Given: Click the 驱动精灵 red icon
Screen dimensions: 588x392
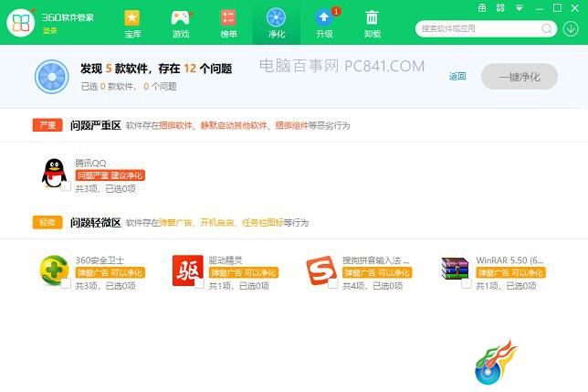Looking at the screenshot, I should point(187,270).
